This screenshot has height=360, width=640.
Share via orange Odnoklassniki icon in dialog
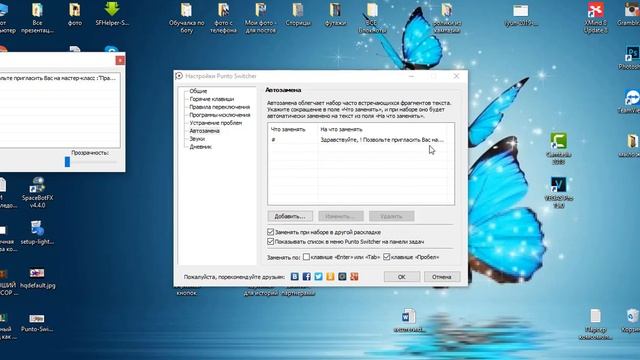(330, 277)
